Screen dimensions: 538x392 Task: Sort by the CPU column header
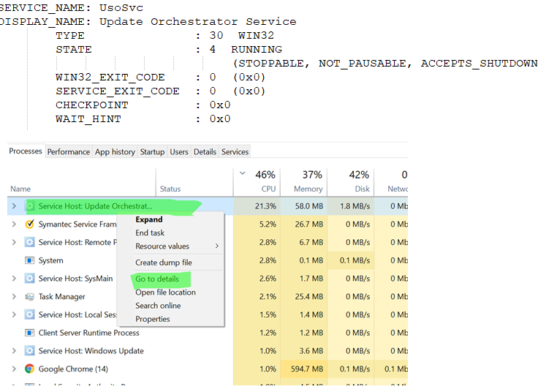257,183
